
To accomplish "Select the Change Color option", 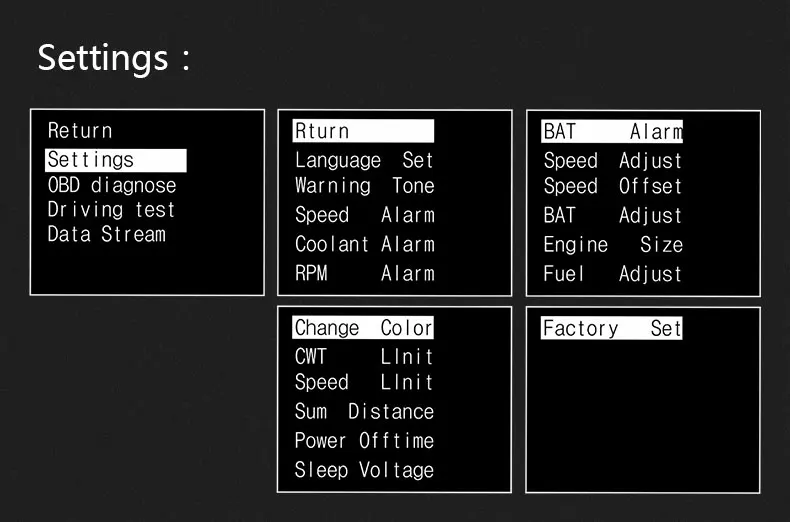I will tap(363, 328).
